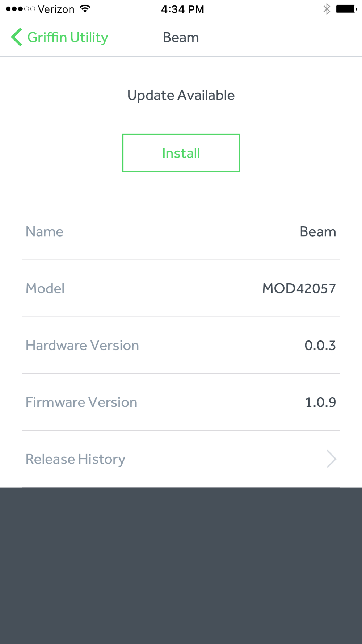Tap the 4:34 PM clock in status bar

click(182, 9)
